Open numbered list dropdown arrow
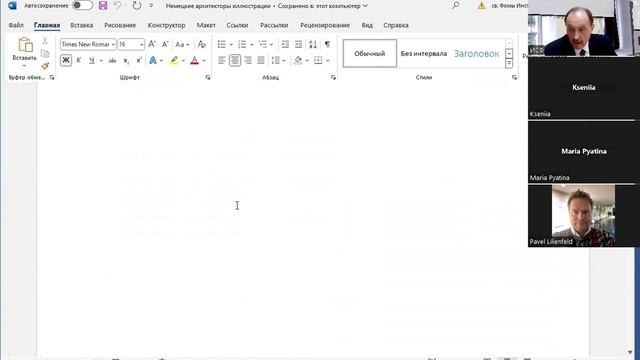Image resolution: width=640 pixels, height=360 pixels. 251,44
